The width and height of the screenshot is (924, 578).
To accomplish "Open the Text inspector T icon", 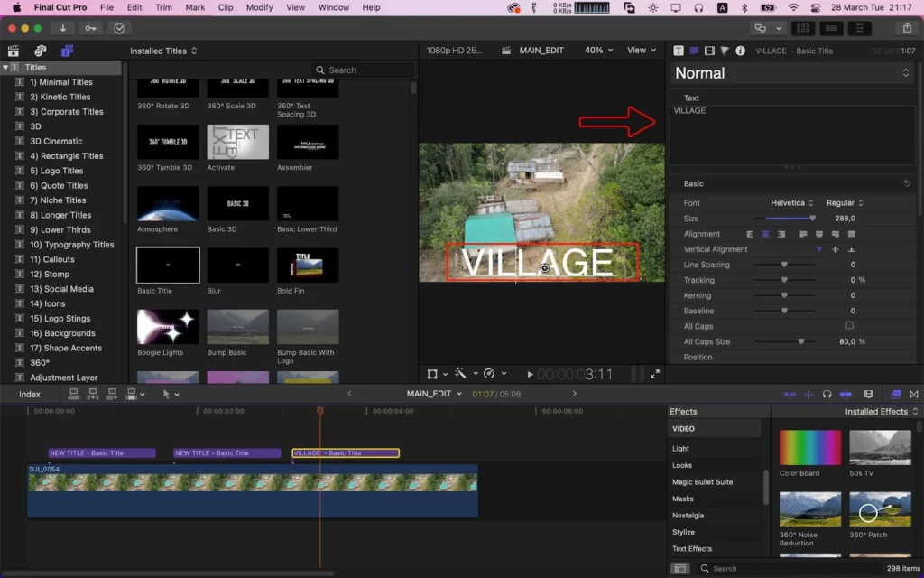I will 679,51.
